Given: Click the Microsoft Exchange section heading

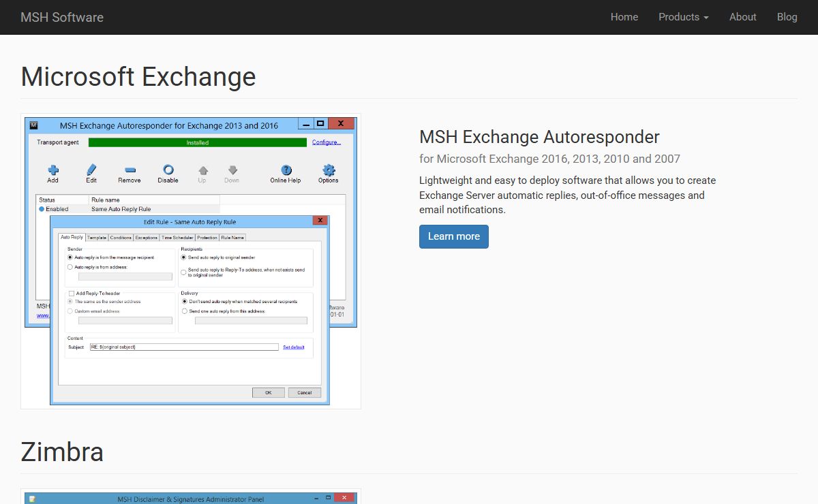Looking at the screenshot, I should [138, 77].
